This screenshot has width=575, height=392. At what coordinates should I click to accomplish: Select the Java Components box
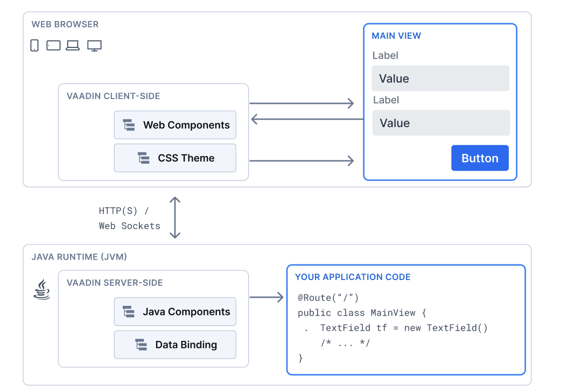pyautogui.click(x=175, y=312)
